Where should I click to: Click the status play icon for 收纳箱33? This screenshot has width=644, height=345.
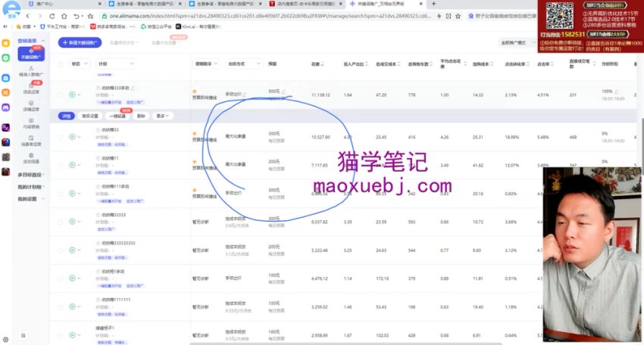click(72, 137)
